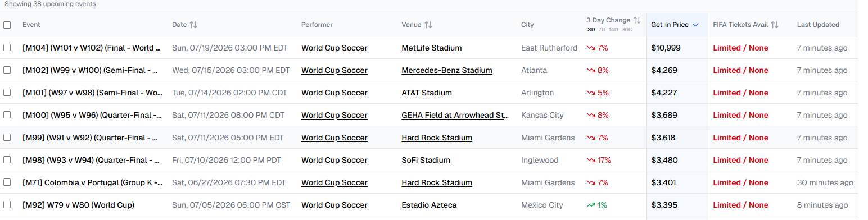Open Estadio Azteca venue link
Screen dimensions: 868x220
(429, 205)
